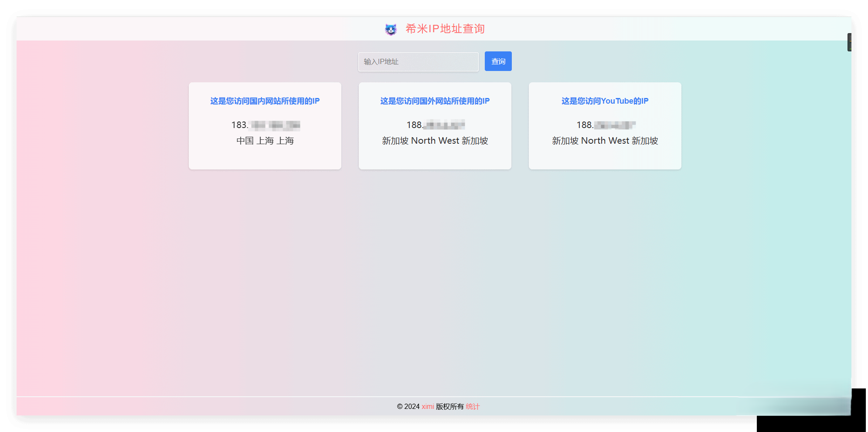The image size is (868, 432).
Task: Click the 188. IP in the YouTube card
Action: click(606, 125)
